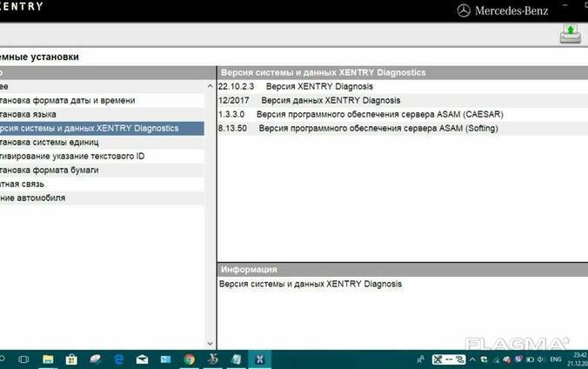Select the date and time format setting
Image resolution: width=588 pixels, height=369 pixels.
click(68, 100)
